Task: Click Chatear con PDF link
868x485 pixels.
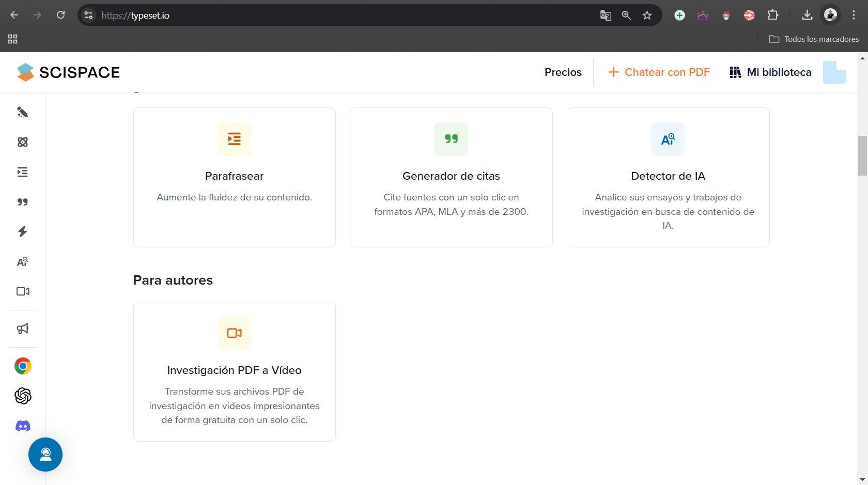Action: pyautogui.click(x=659, y=72)
